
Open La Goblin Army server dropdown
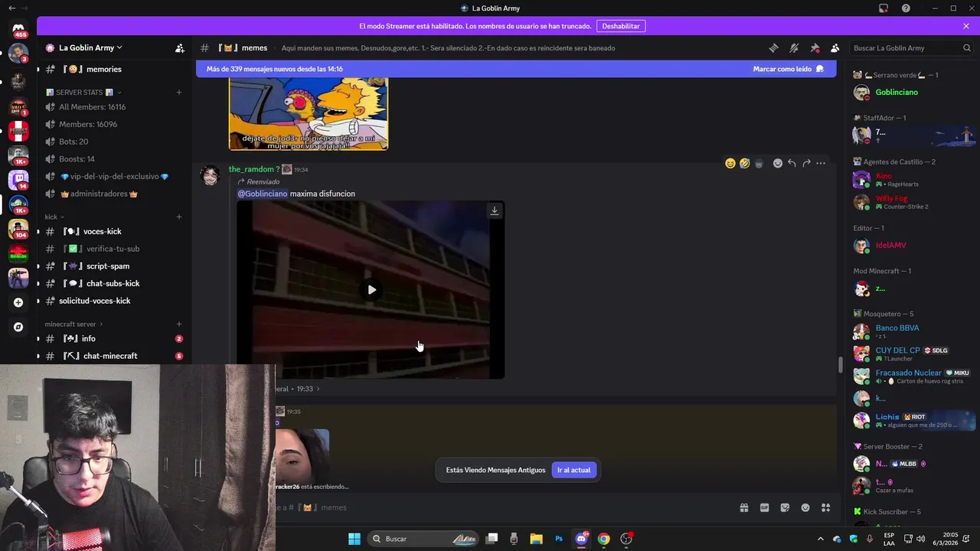pyautogui.click(x=90, y=47)
